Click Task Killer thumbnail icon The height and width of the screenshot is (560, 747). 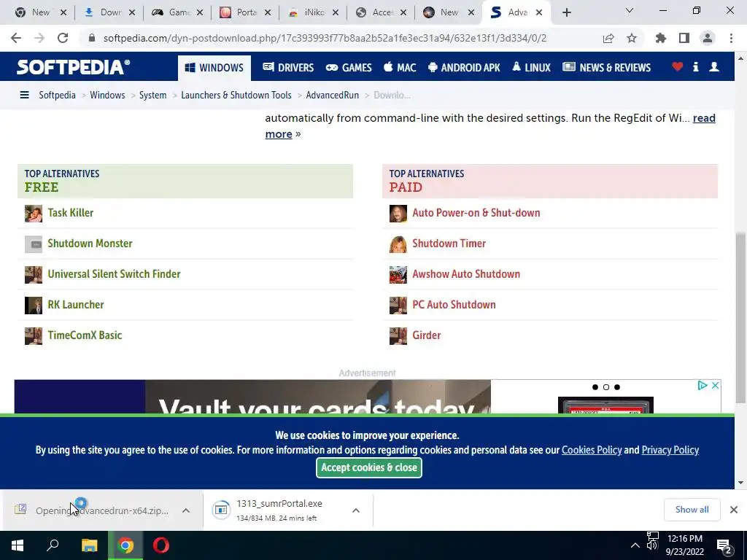(x=34, y=214)
